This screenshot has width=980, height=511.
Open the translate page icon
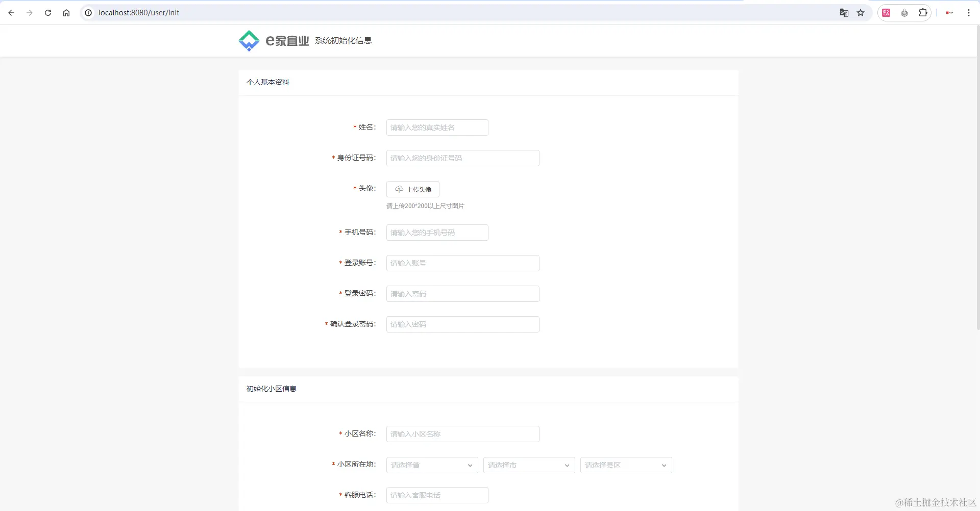click(844, 13)
